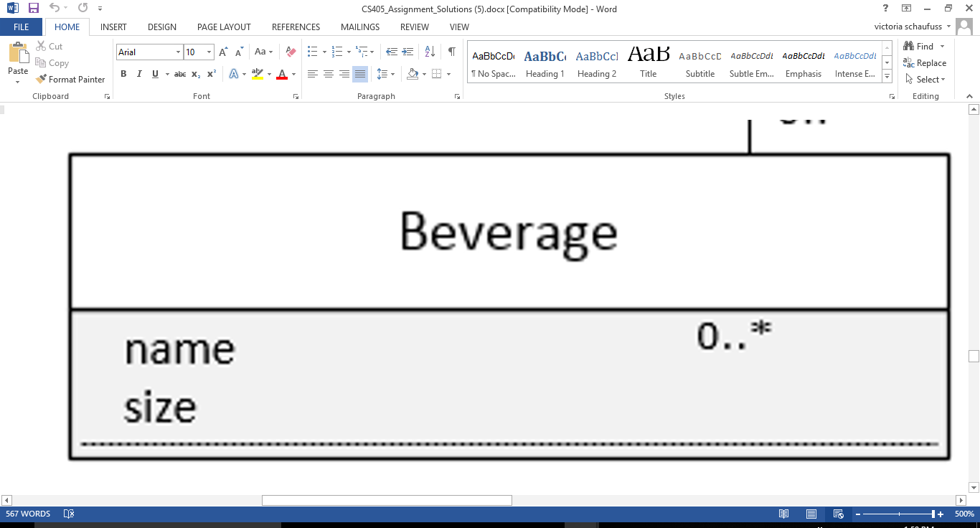Open the bullets list dropdown arrow

(x=324, y=52)
